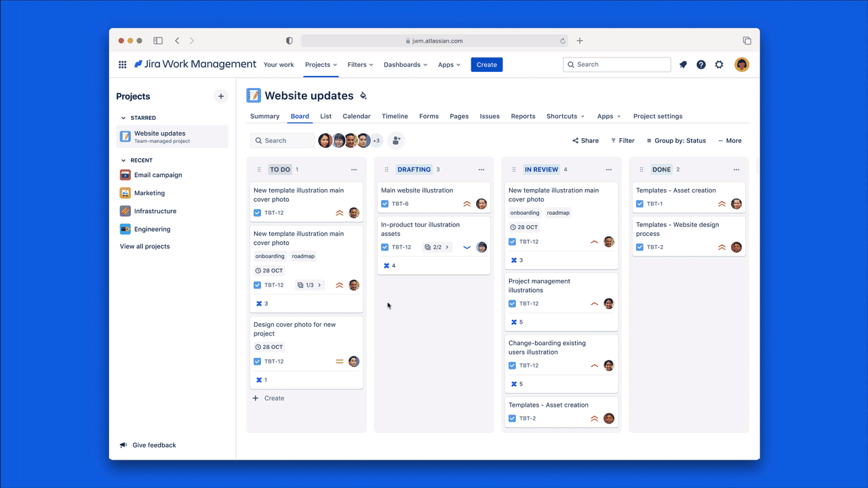Open the DRAFTING column more menu
Image resolution: width=868 pixels, height=488 pixels.
[481, 170]
